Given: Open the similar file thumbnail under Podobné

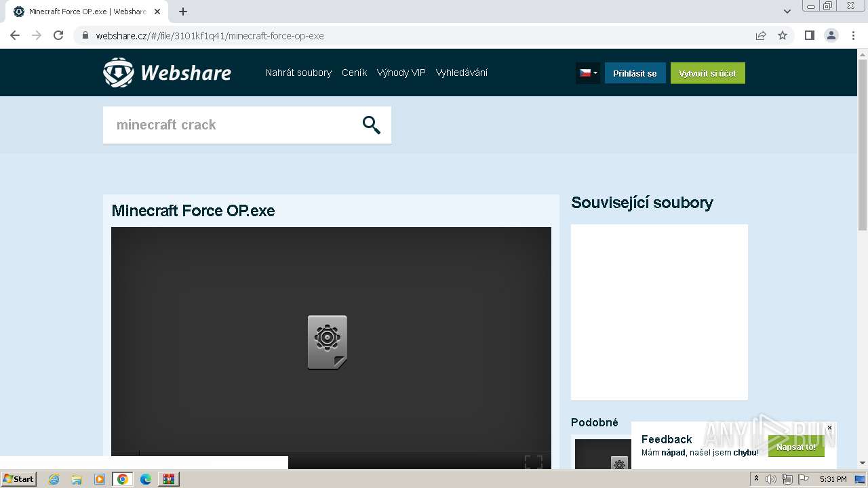Looking at the screenshot, I should tap(602, 455).
